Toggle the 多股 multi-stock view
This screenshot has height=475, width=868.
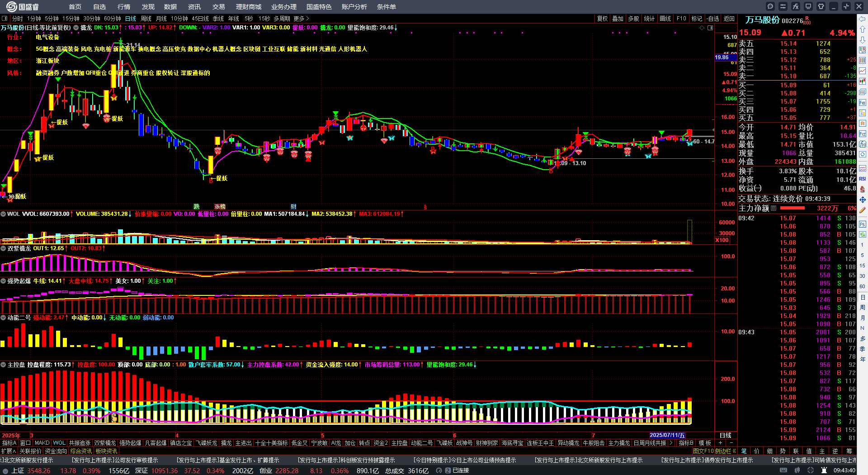[634, 19]
